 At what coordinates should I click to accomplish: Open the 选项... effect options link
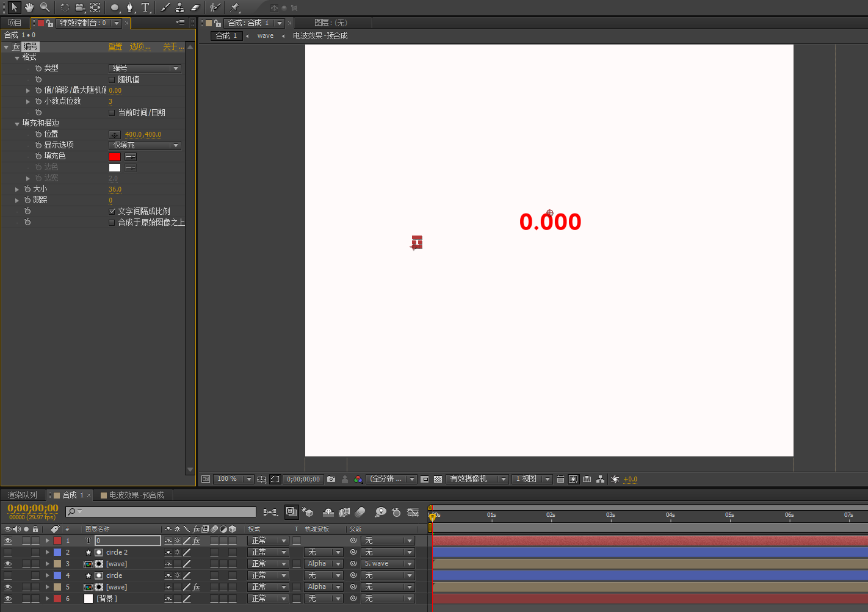coord(140,46)
